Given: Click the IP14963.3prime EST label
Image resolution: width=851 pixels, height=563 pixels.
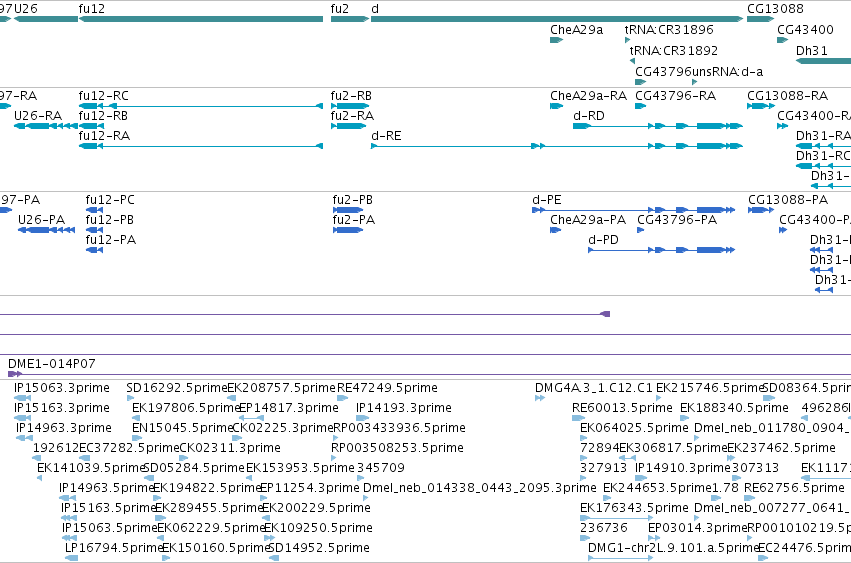Looking at the screenshot, I should coord(64,428).
